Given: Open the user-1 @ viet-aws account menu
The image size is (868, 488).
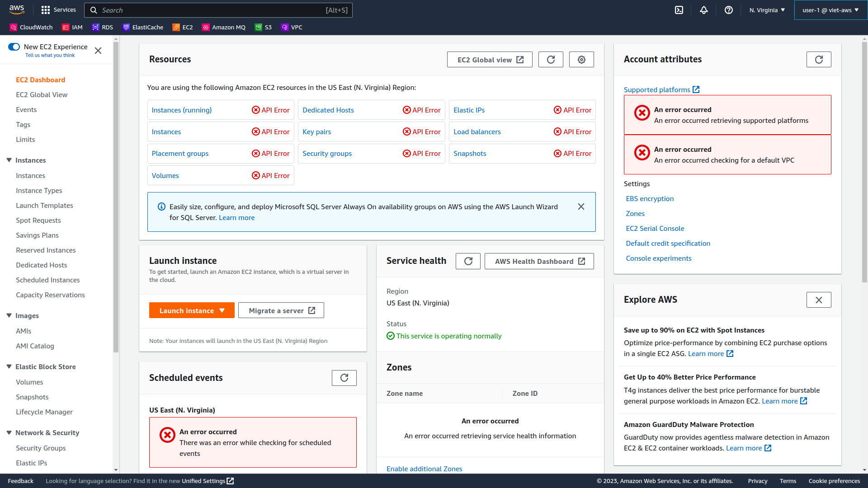Looking at the screenshot, I should pyautogui.click(x=830, y=10).
